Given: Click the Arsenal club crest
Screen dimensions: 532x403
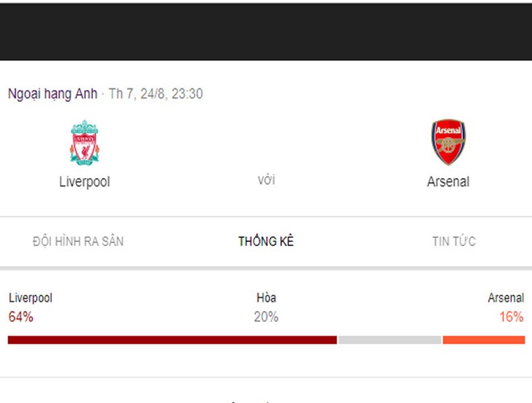Looking at the screenshot, I should pos(448,142).
